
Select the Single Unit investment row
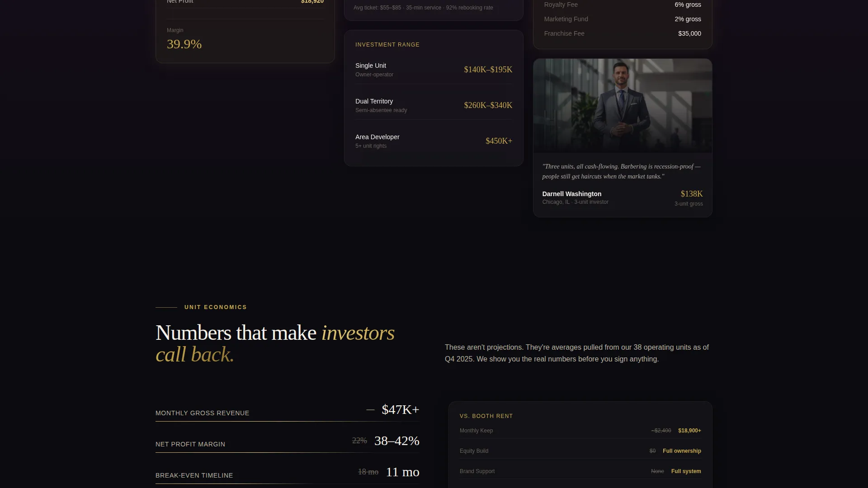click(434, 70)
